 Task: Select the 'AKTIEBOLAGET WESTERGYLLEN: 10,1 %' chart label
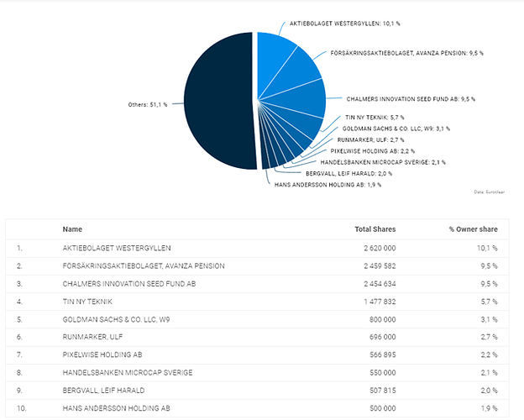pyautogui.click(x=344, y=24)
